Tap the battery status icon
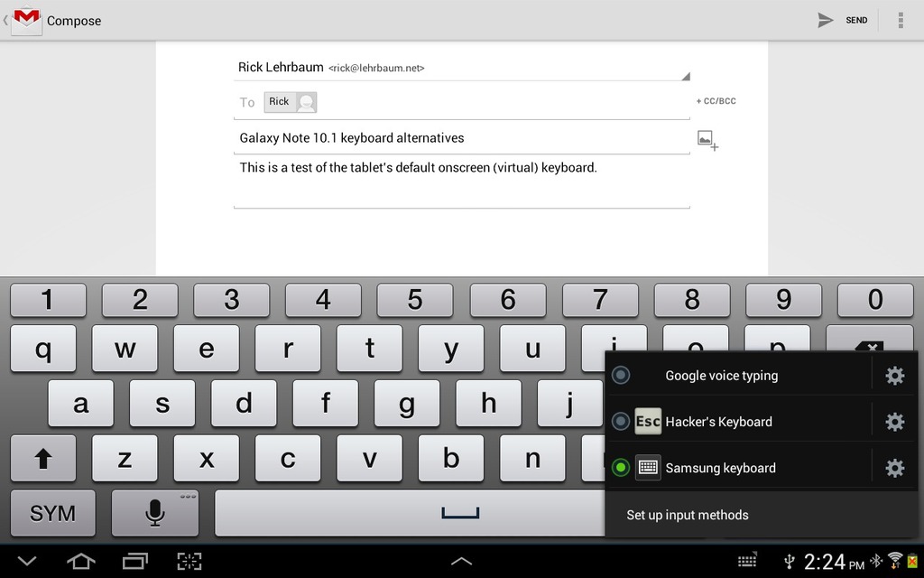 pos(913,561)
